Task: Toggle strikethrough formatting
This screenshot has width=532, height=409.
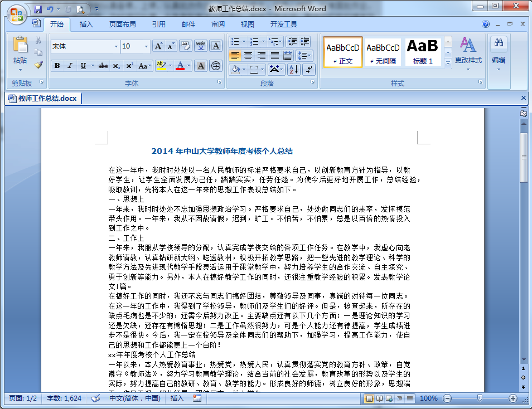Action: pos(103,66)
